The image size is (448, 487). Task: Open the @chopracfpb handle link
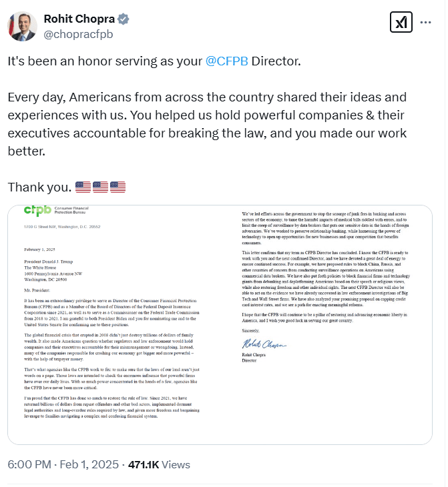77,32
